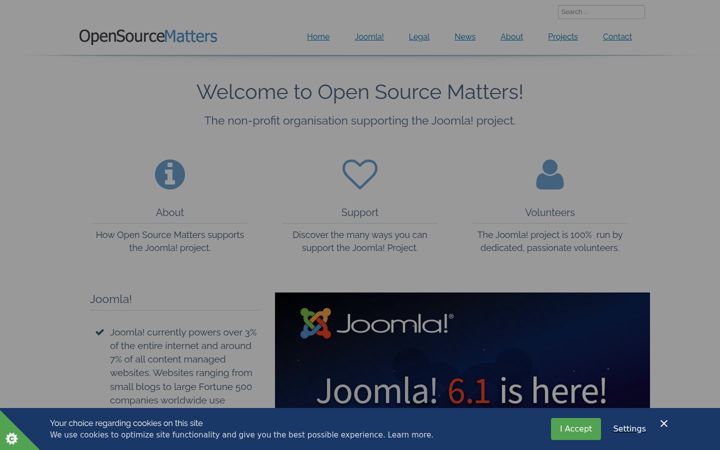Click text 'How Open Source Matters supports'

pos(170,235)
